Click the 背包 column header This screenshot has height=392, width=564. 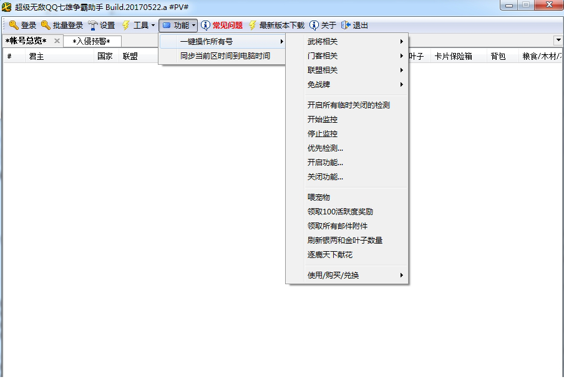(503, 57)
